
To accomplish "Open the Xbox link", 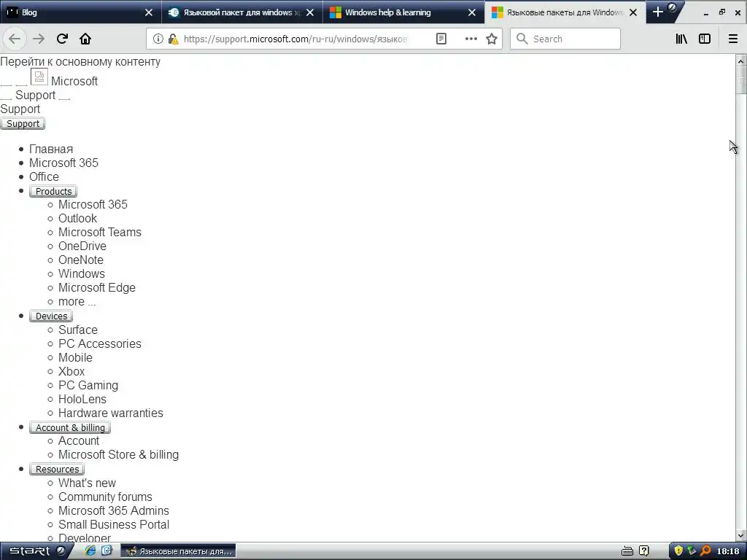I will click(71, 371).
